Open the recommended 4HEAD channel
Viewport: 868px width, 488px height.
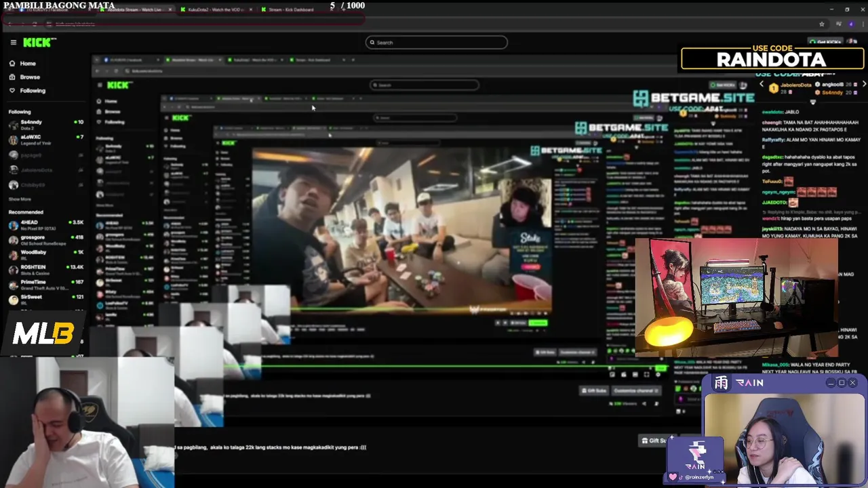click(x=45, y=224)
